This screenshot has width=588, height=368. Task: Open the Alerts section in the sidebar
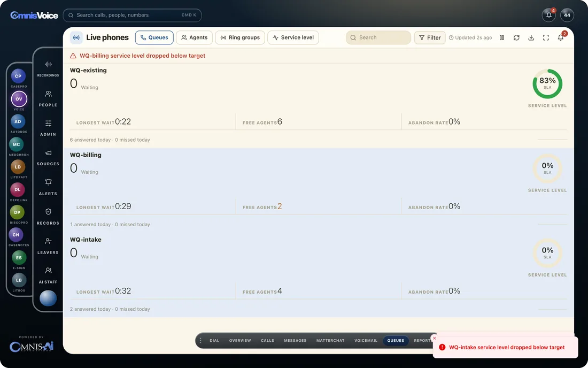tap(48, 187)
